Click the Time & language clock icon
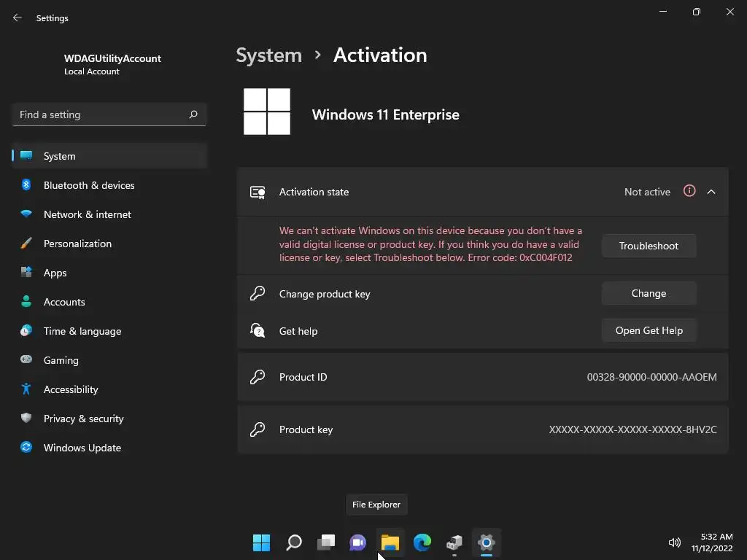This screenshot has width=747, height=560. pos(26,330)
